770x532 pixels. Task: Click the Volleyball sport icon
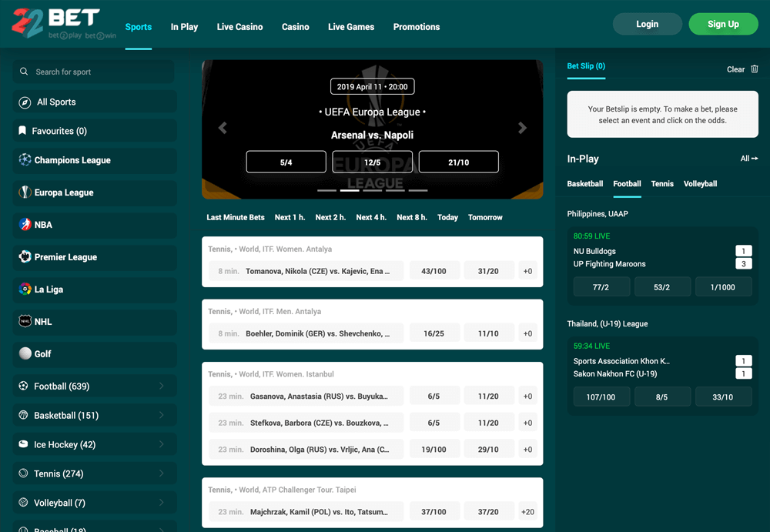pos(23,503)
